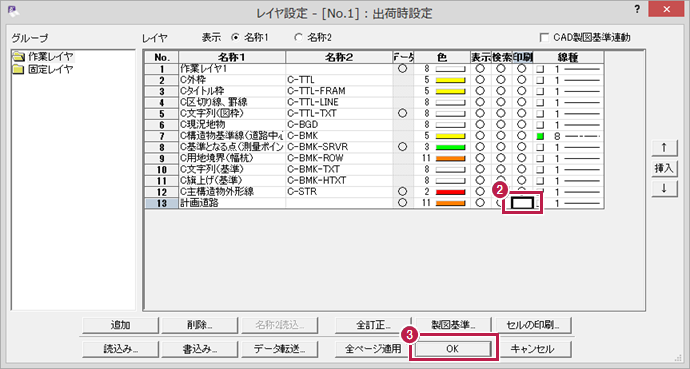
Task: Click the down arrow move button
Action: pos(664,188)
